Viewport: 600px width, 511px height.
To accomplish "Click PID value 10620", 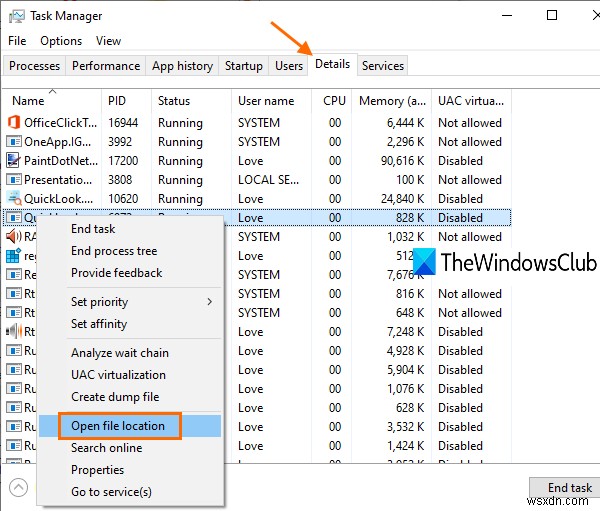I will [123, 199].
